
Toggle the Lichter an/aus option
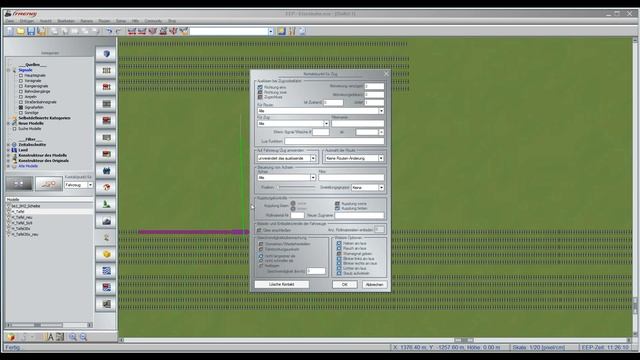[339, 268]
